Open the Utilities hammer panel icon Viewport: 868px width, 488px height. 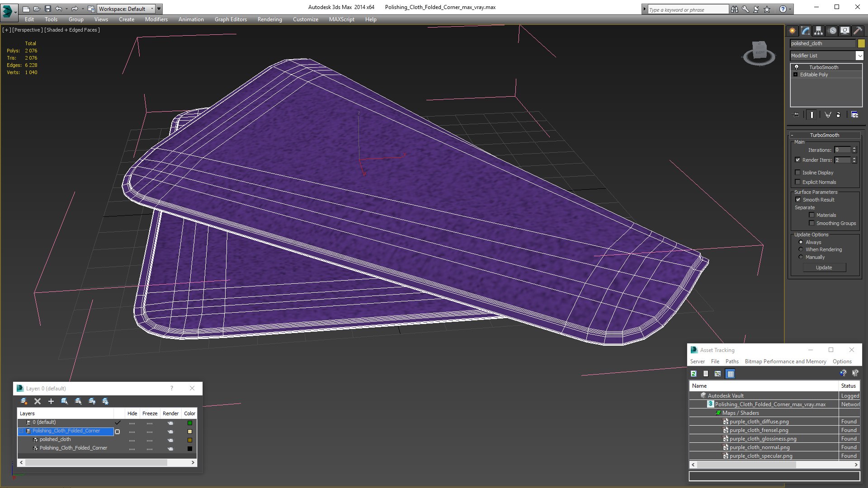click(x=858, y=31)
